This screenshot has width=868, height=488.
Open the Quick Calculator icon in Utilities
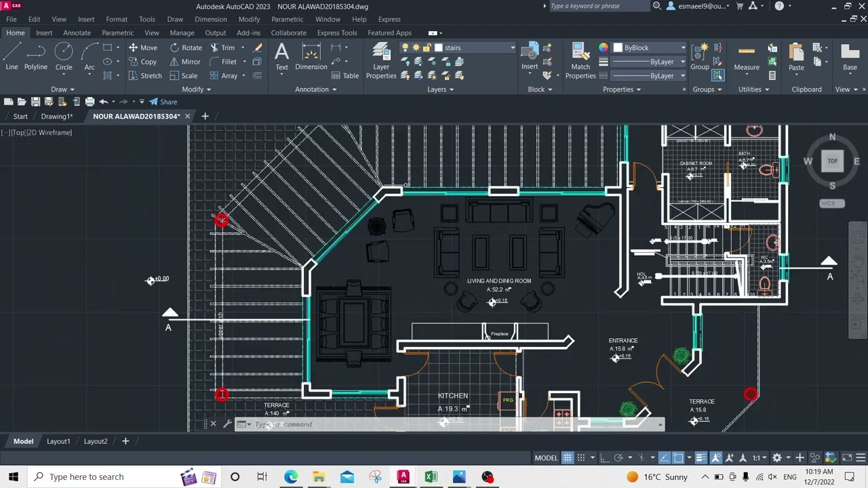pyautogui.click(x=772, y=75)
